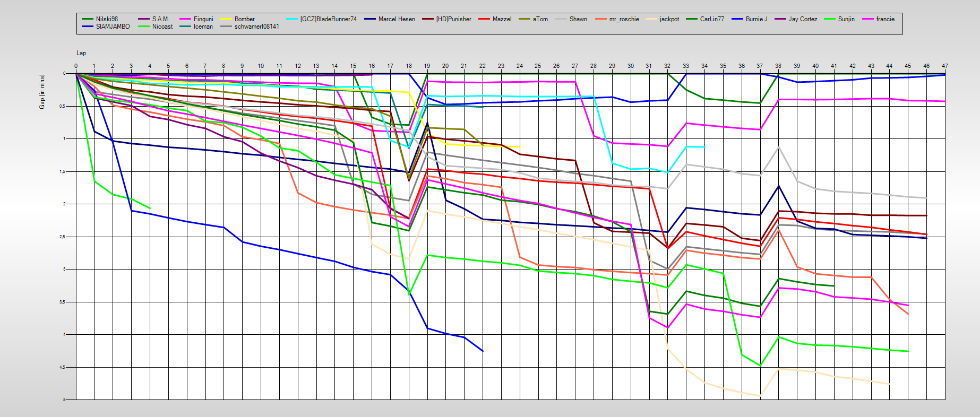
Task: Select lap 47 axis label
Action: [x=944, y=66]
